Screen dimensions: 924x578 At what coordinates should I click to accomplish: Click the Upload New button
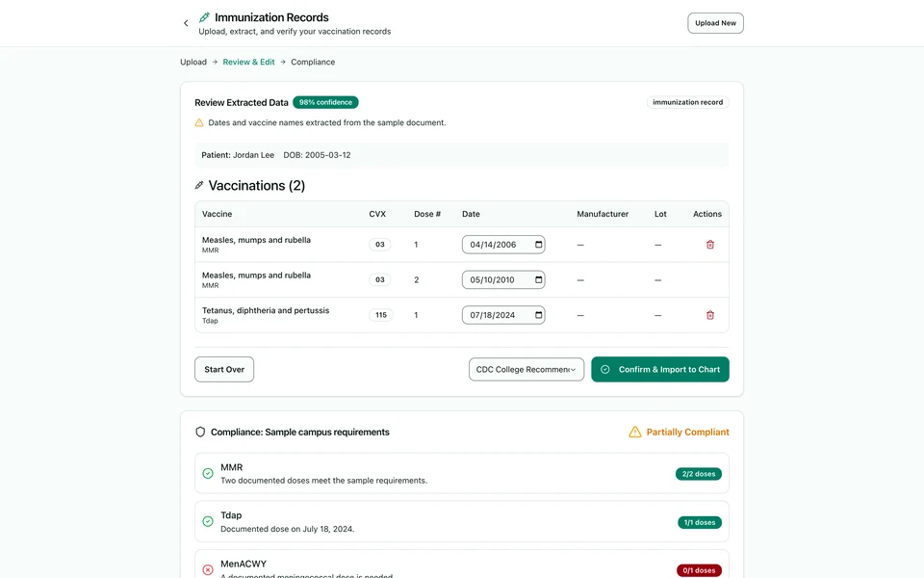click(x=715, y=23)
